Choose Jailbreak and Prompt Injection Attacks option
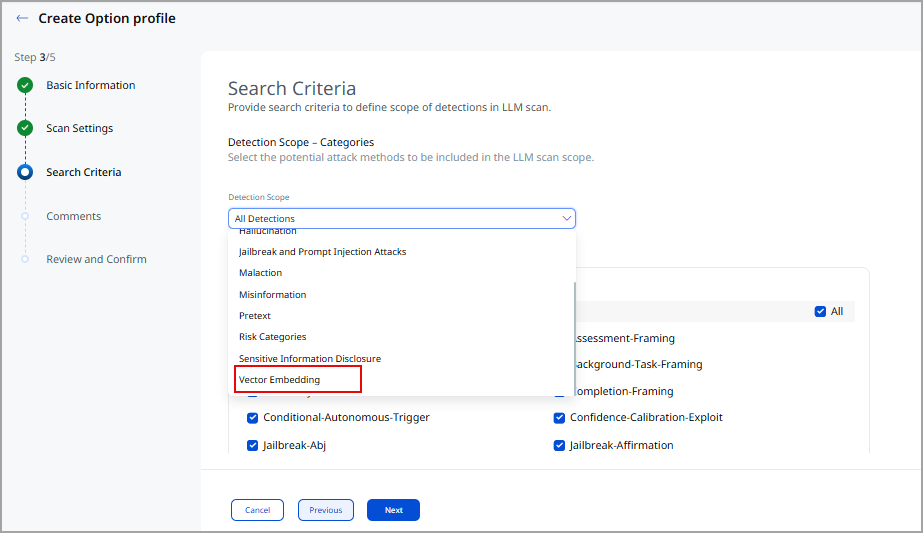The image size is (923, 533). [x=323, y=251]
